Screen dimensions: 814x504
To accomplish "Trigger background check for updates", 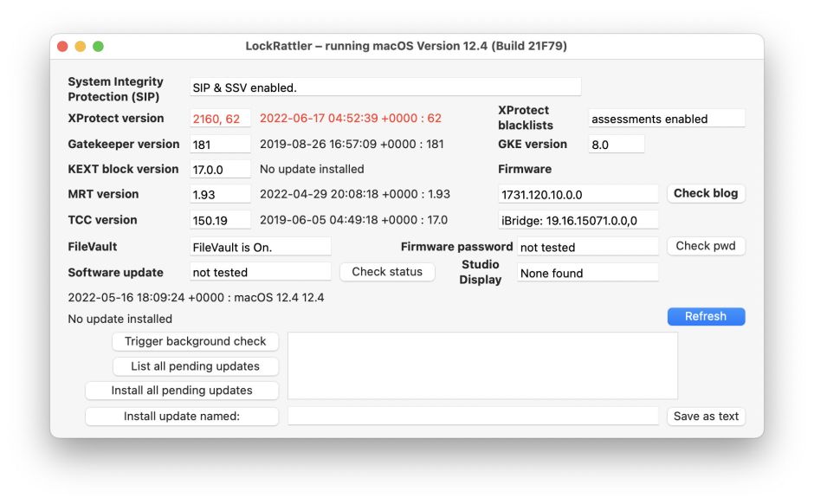I will tap(196, 342).
